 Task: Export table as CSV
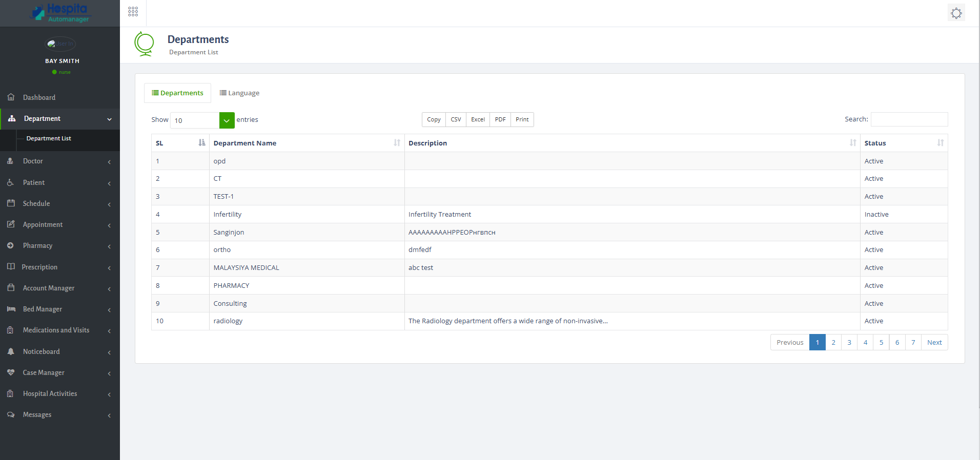click(456, 119)
